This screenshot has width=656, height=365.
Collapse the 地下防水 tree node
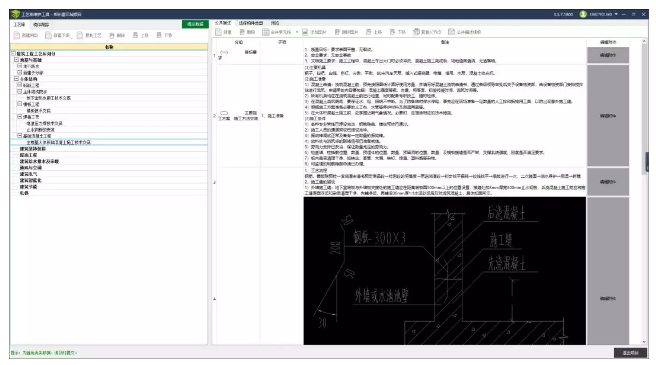point(19,66)
